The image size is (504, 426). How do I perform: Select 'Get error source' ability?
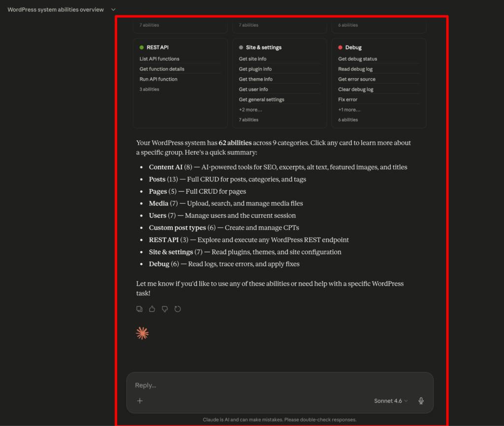click(x=357, y=79)
